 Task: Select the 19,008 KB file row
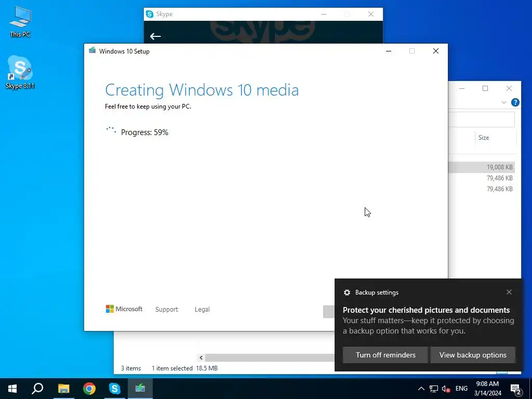(x=482, y=167)
